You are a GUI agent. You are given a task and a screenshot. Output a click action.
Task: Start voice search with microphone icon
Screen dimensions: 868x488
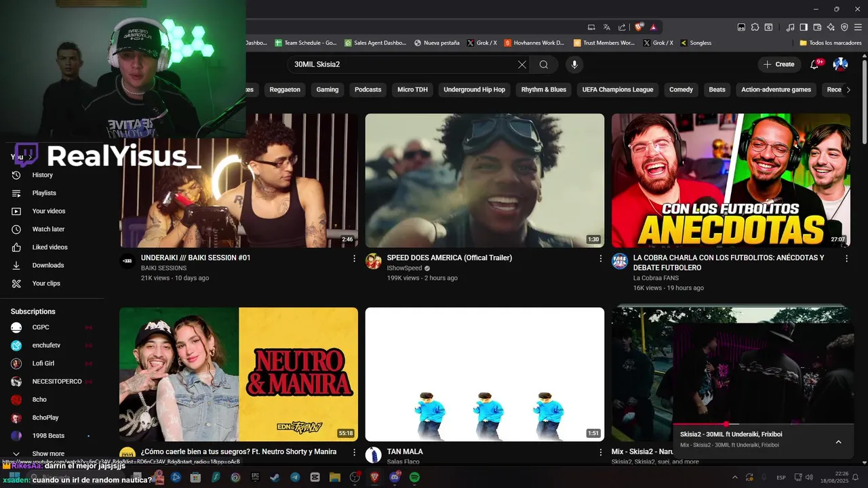tap(574, 64)
